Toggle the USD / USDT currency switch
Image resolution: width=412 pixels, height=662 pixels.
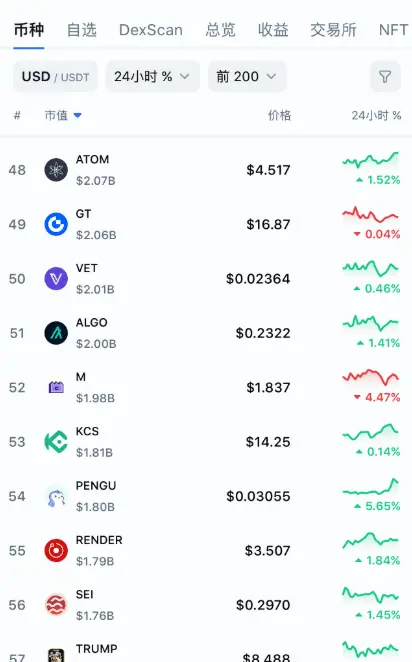(55, 76)
